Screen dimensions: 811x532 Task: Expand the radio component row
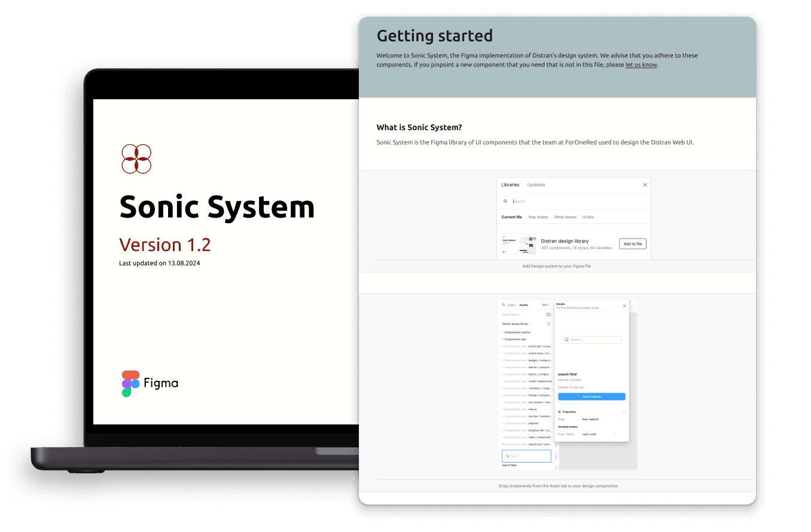click(526, 437)
